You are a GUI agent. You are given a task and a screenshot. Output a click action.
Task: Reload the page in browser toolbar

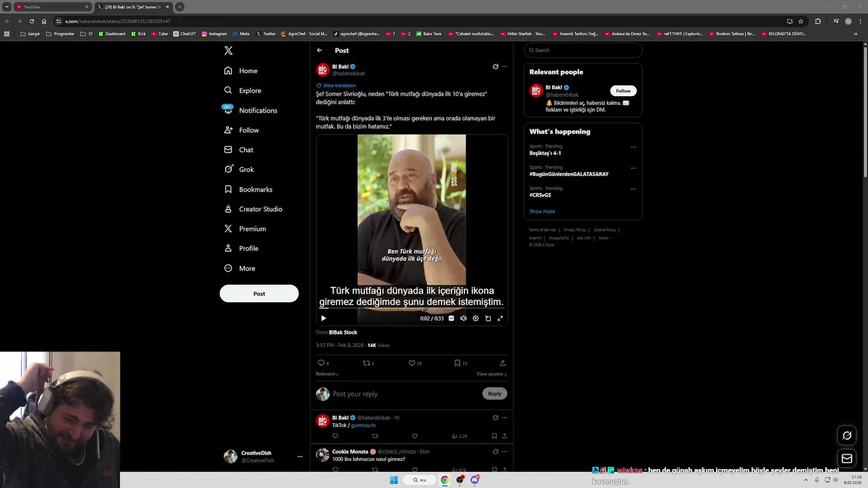pyautogui.click(x=31, y=21)
